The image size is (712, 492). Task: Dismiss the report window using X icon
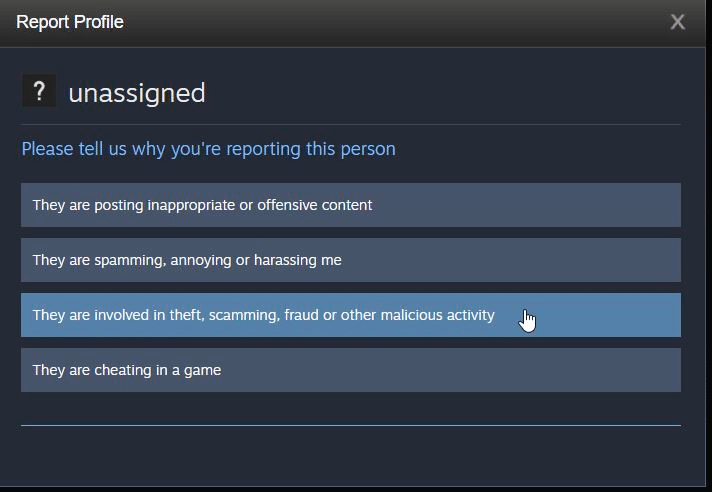click(677, 22)
